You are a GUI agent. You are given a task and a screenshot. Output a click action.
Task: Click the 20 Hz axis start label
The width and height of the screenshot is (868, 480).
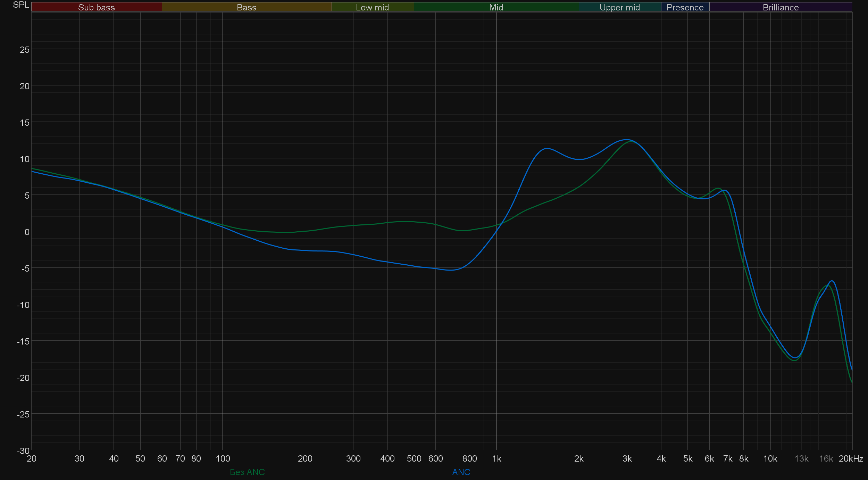click(32, 459)
